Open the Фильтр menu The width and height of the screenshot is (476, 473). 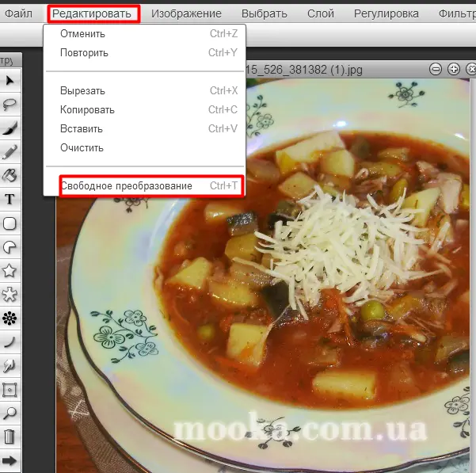[x=457, y=13]
